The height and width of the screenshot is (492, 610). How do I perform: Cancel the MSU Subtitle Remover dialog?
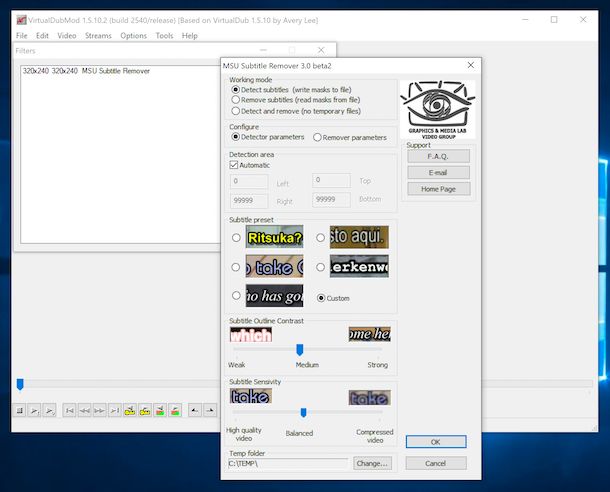pos(436,463)
